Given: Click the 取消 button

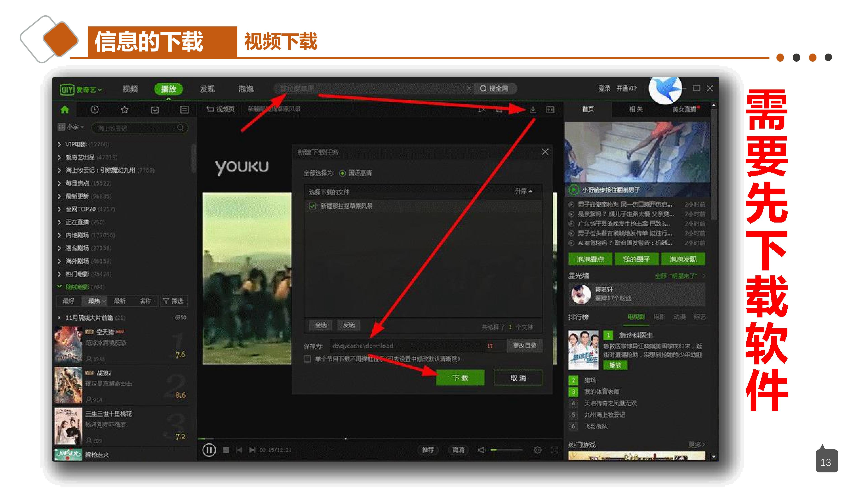Looking at the screenshot, I should [x=518, y=378].
